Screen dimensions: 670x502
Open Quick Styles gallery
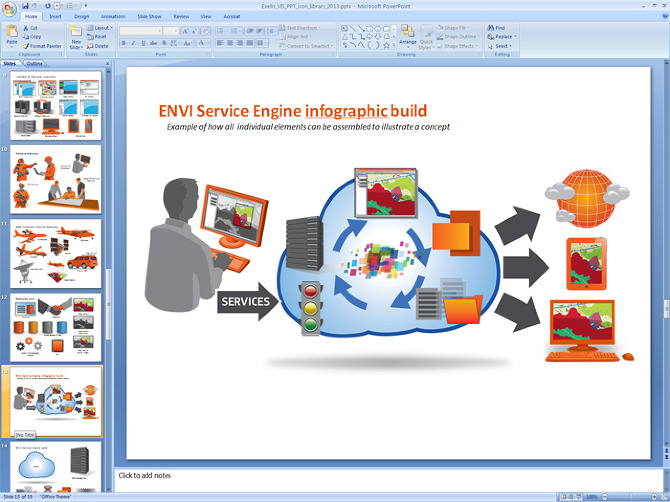(426, 37)
